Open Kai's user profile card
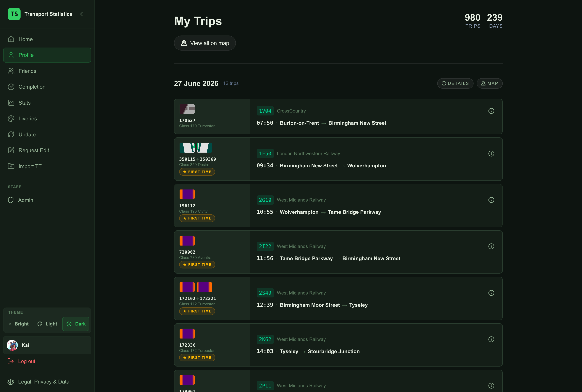 (47, 345)
